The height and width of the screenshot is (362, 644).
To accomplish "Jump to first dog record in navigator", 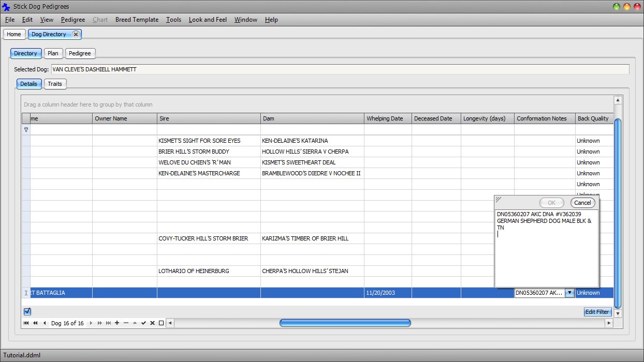I will point(26,323).
